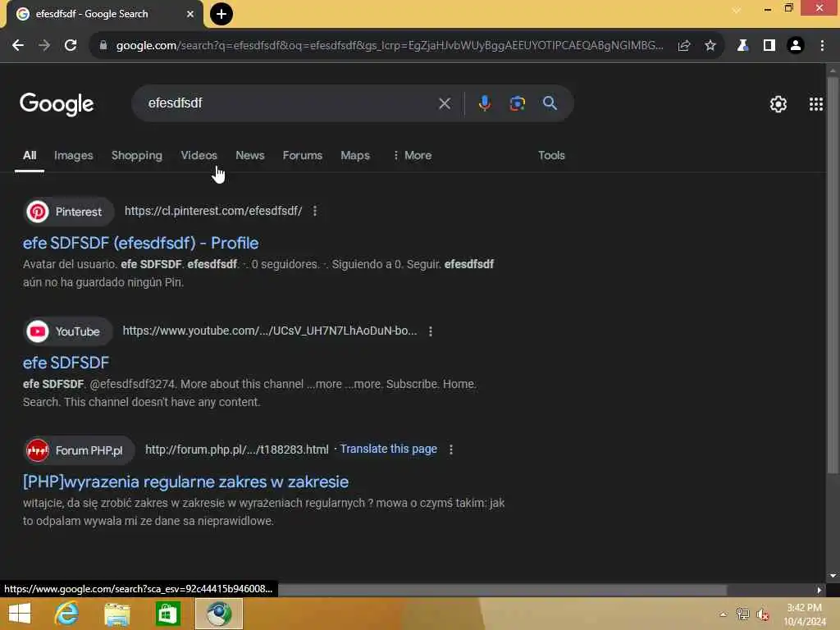The height and width of the screenshot is (630, 840).
Task: Click the horizontal scrollbar thumb
Action: [x=503, y=590]
